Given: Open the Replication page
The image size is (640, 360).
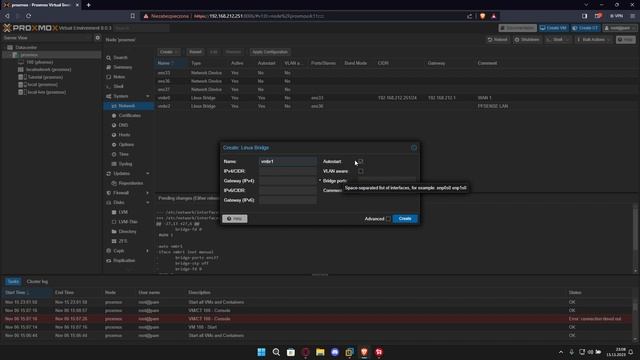Looking at the screenshot, I should coord(124,260).
